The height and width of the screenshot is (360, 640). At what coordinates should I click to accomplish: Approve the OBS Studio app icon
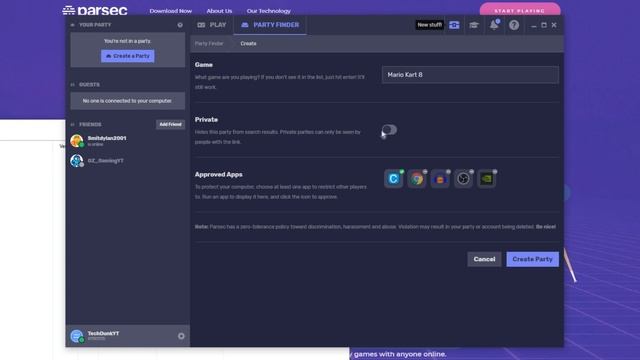tap(463, 179)
